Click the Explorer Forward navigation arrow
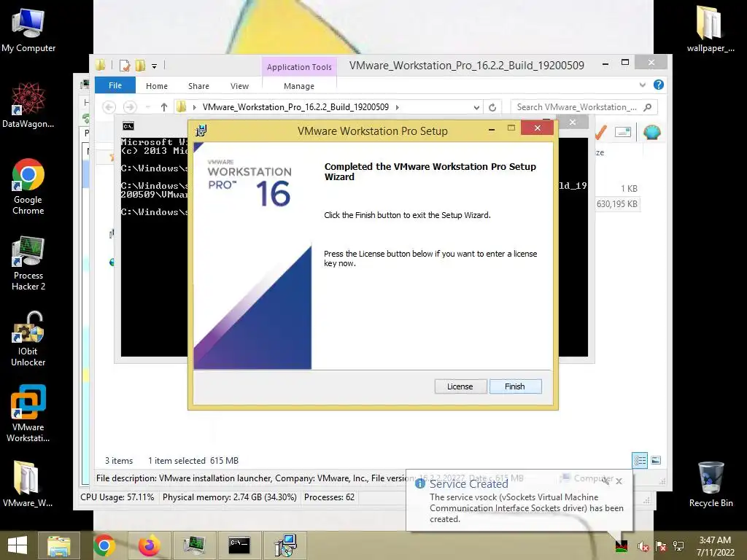The height and width of the screenshot is (560, 747). [130, 107]
